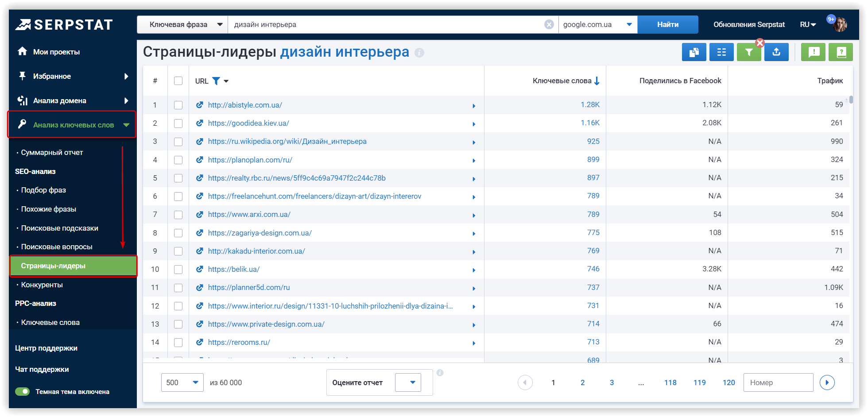Select Подбор фраз in the sidebar menu

tap(43, 190)
